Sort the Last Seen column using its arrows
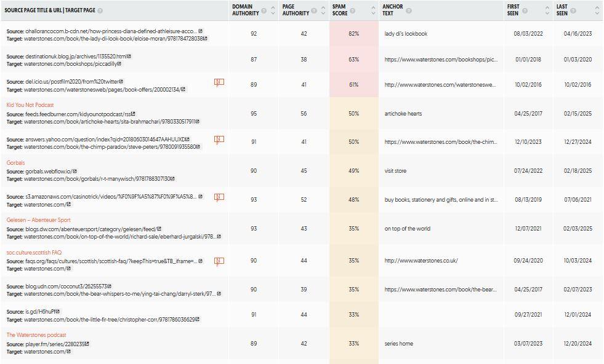 point(597,10)
